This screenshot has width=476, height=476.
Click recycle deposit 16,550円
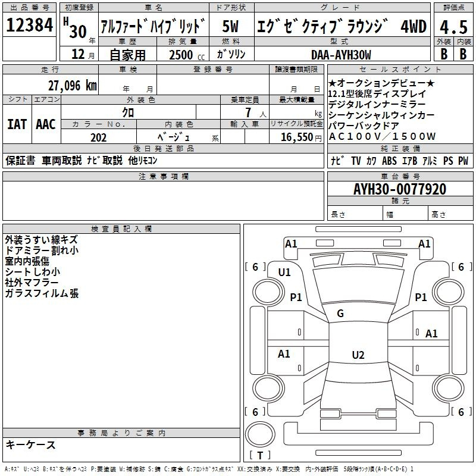(x=301, y=137)
